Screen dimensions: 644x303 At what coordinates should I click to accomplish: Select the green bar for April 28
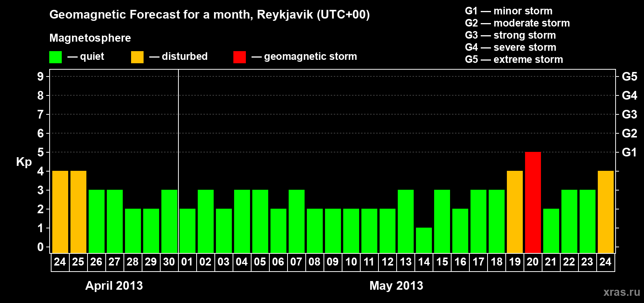(133, 231)
